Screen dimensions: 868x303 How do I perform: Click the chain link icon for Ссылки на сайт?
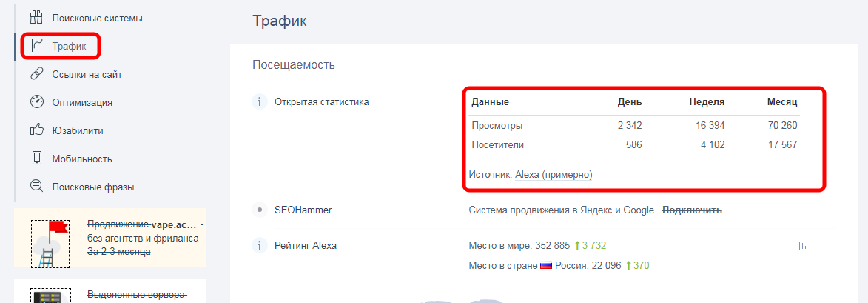[x=36, y=74]
